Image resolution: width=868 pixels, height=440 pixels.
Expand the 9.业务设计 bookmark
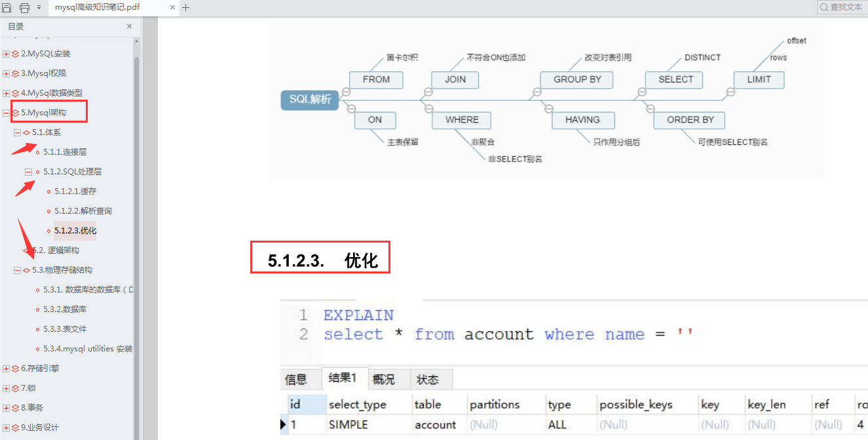pyautogui.click(x=7, y=428)
